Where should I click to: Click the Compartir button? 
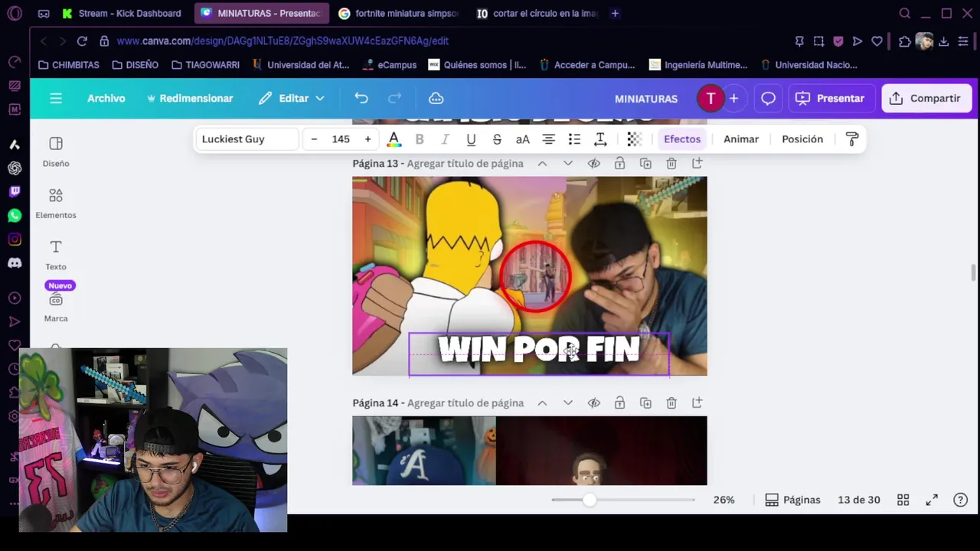tap(926, 98)
